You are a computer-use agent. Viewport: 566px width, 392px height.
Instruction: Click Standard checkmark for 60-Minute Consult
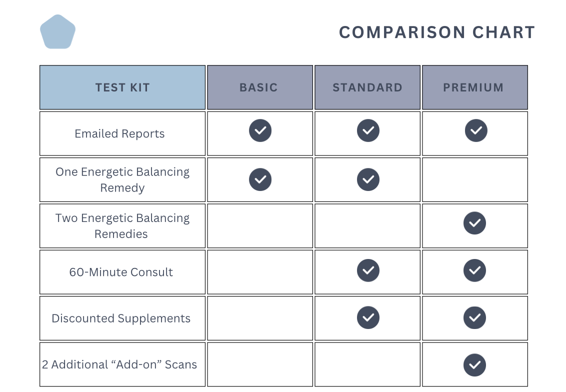click(x=368, y=270)
